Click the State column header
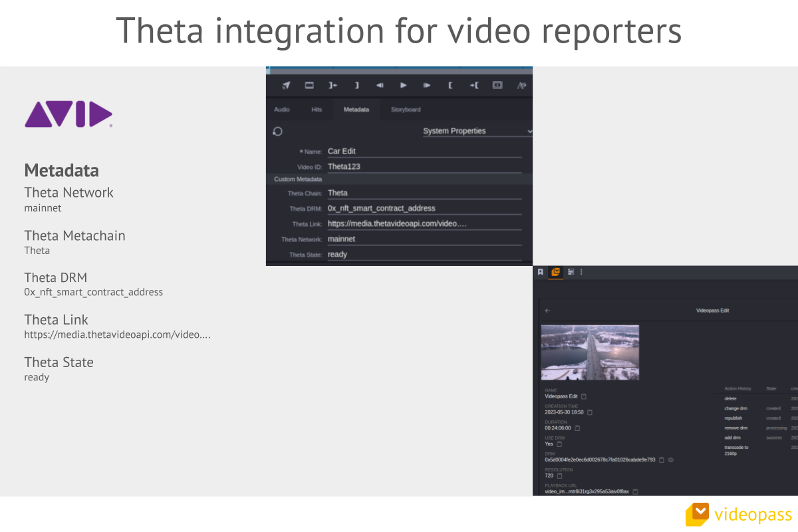Viewport: 798px width, 532px height. click(771, 388)
